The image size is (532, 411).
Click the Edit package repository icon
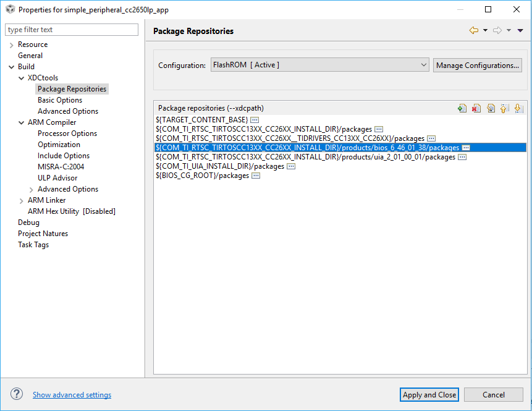(x=491, y=108)
